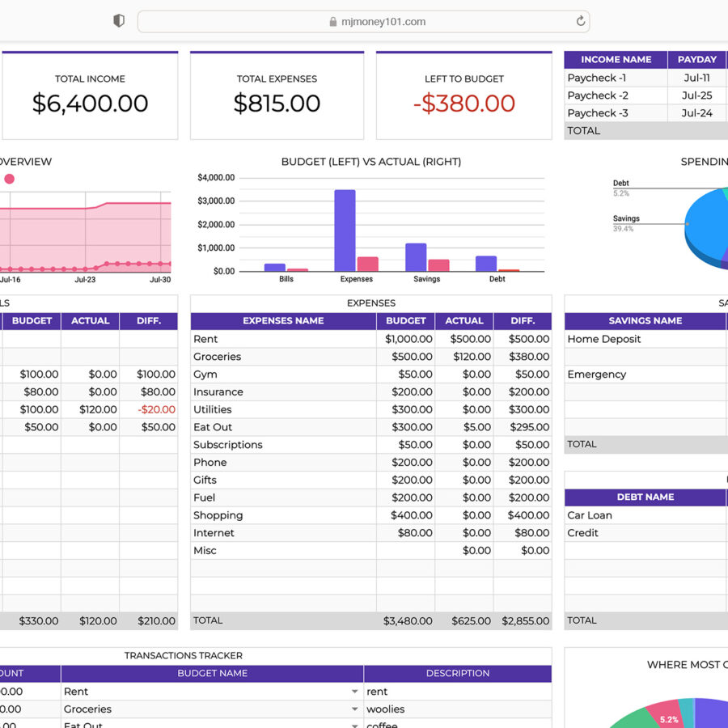Select the rent description cell
This screenshot has height=728, width=728.
[458, 692]
